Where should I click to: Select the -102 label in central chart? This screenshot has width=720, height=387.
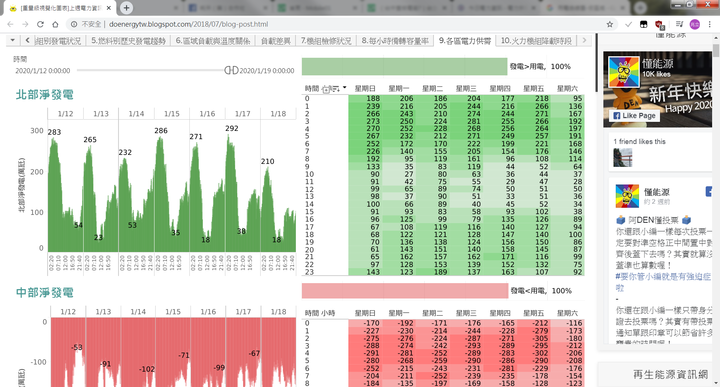147,369
